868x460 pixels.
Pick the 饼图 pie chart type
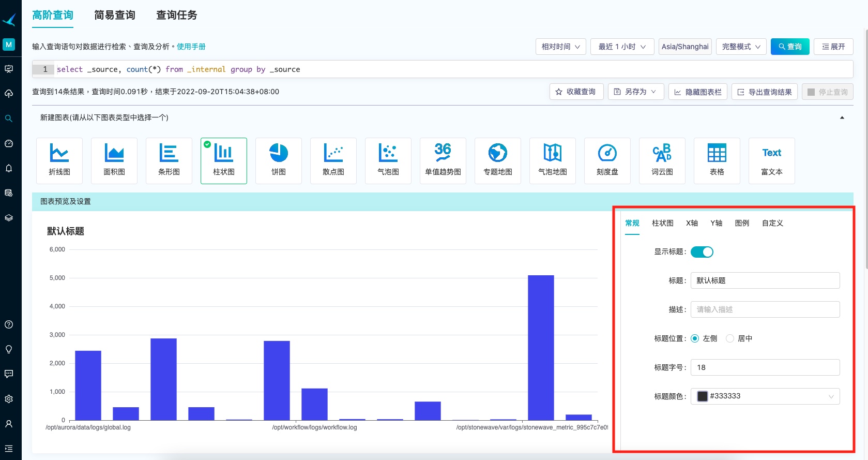click(279, 161)
